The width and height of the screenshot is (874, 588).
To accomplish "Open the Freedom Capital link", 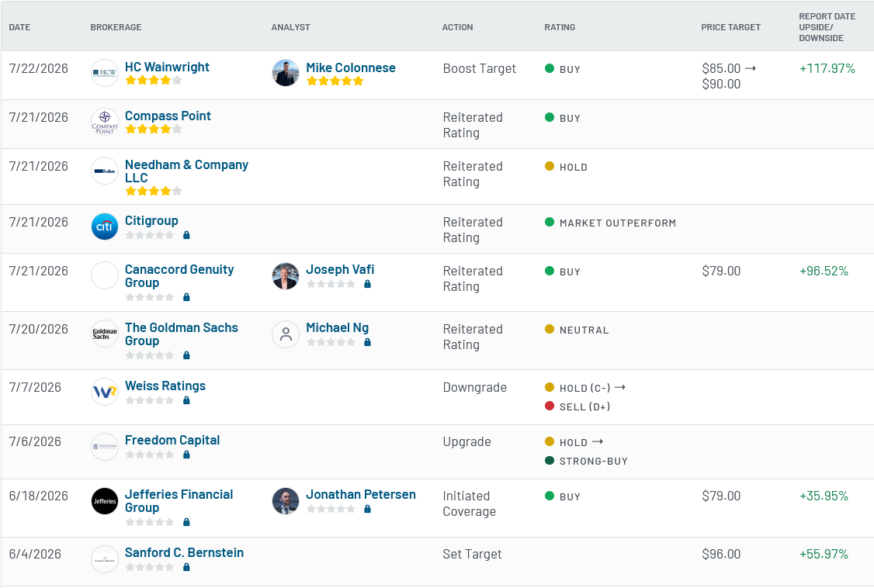I will click(x=172, y=440).
